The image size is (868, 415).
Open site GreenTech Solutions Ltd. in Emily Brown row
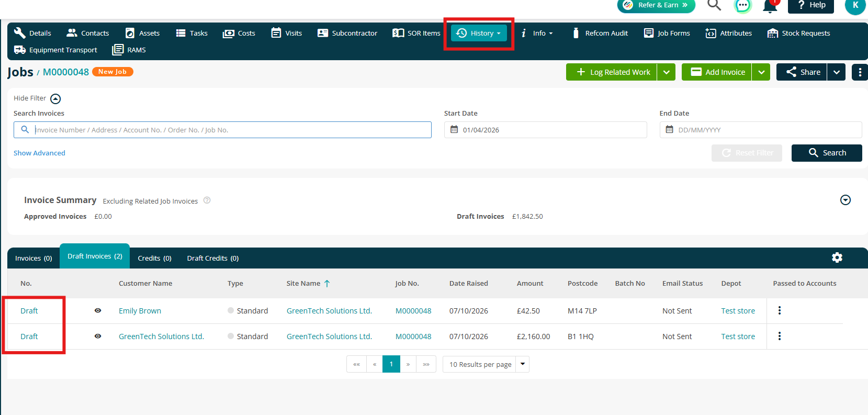(x=329, y=311)
